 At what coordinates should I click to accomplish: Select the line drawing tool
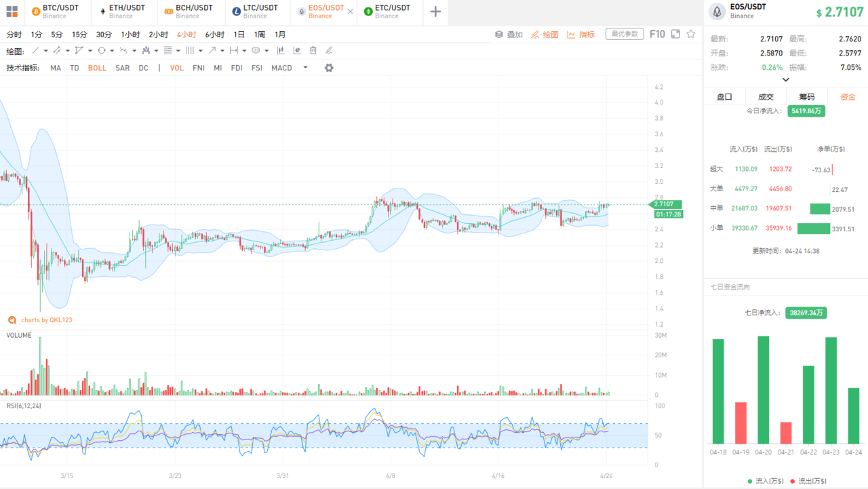click(35, 50)
